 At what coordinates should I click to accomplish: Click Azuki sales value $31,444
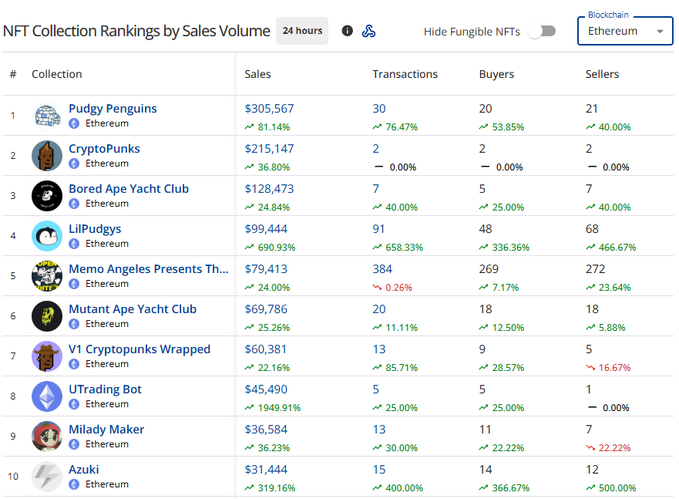(266, 470)
